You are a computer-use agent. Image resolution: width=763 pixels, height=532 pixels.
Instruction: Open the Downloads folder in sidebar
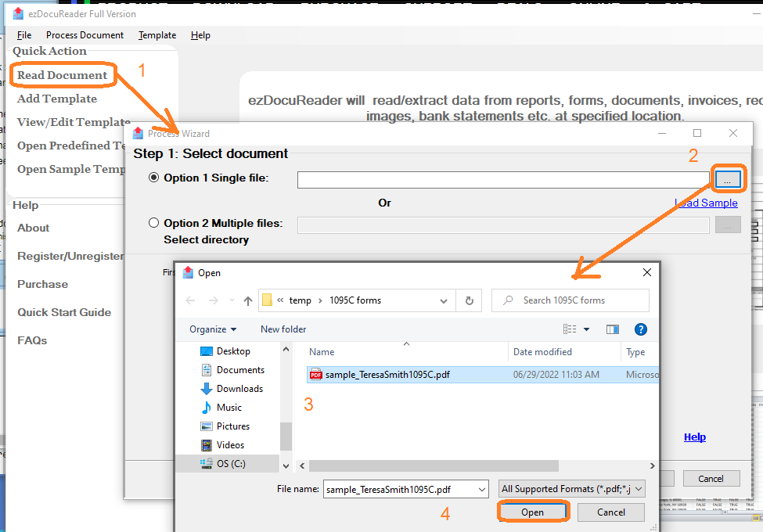(x=239, y=389)
